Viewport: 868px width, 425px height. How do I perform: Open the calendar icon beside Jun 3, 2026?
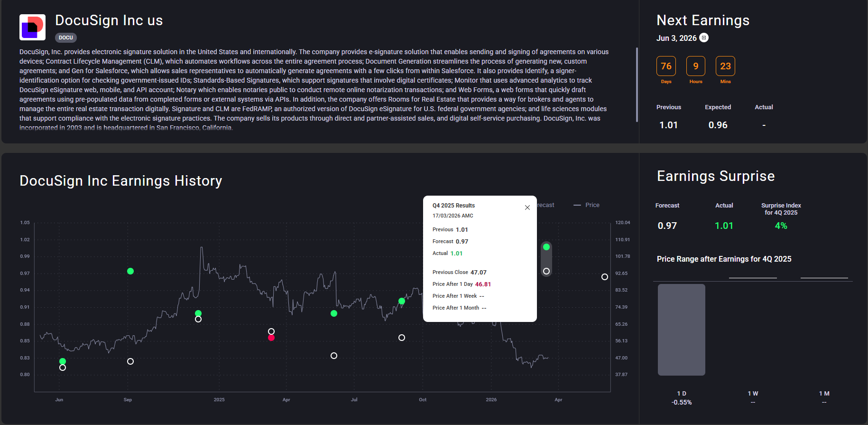click(x=704, y=38)
